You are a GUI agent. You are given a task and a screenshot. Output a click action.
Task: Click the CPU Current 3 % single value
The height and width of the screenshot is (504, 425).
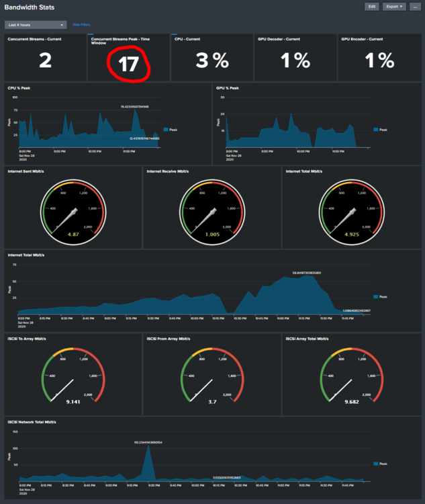pos(212,60)
